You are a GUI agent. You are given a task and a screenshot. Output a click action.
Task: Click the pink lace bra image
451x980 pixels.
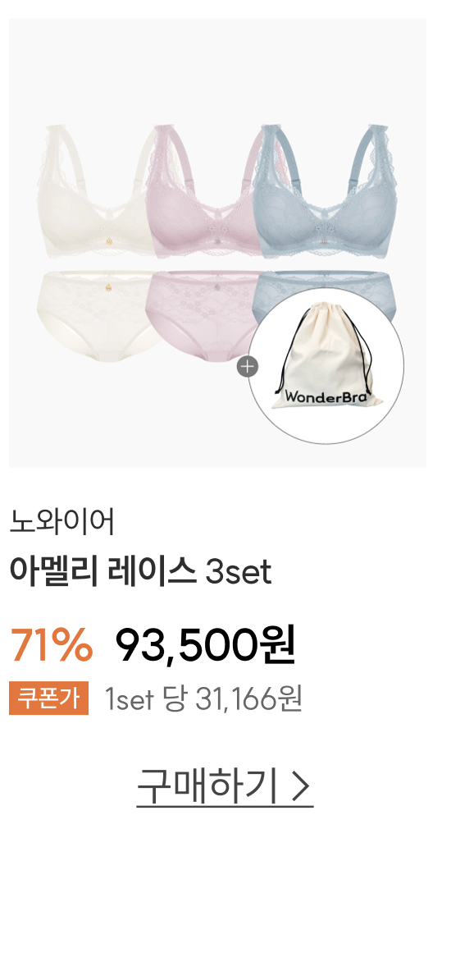[x=205, y=191]
